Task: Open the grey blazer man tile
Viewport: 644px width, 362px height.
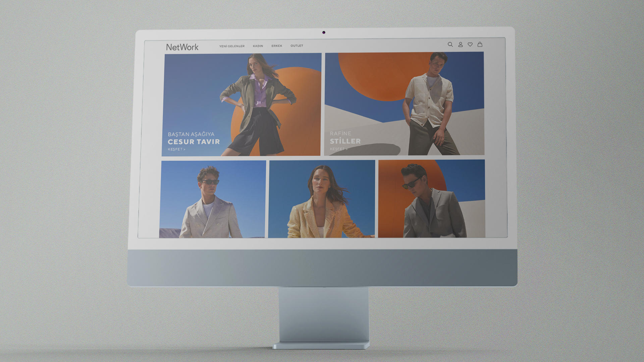Action: point(432,198)
